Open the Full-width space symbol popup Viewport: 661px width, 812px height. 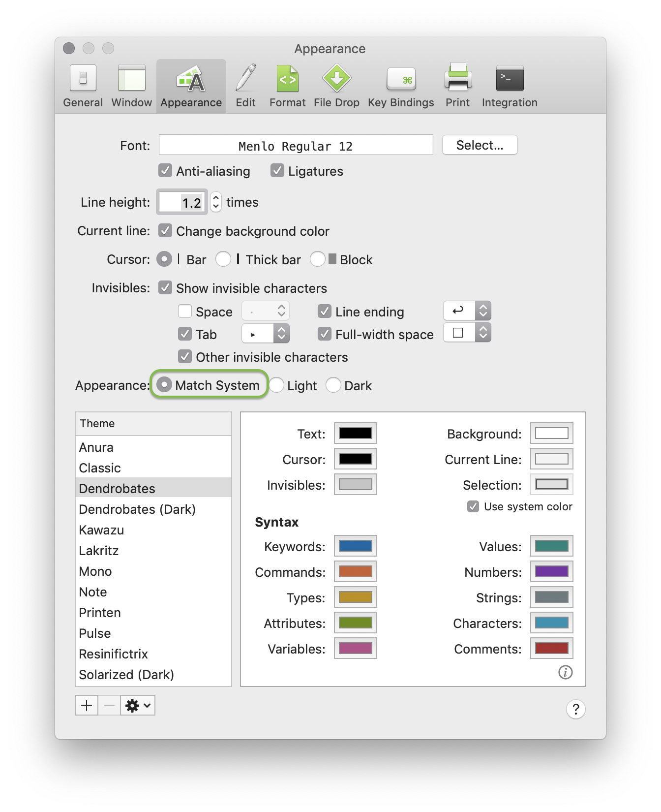[467, 333]
